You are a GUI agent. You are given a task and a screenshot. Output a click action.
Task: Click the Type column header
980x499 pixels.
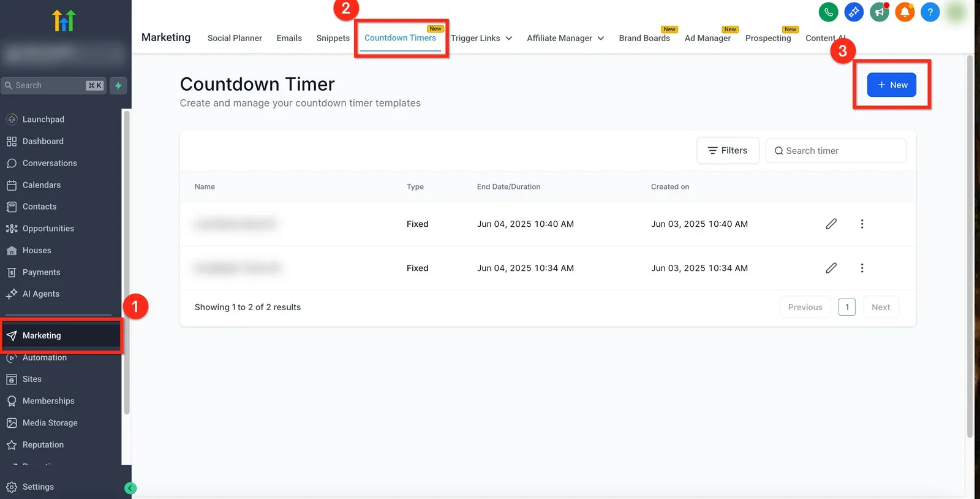click(x=415, y=186)
